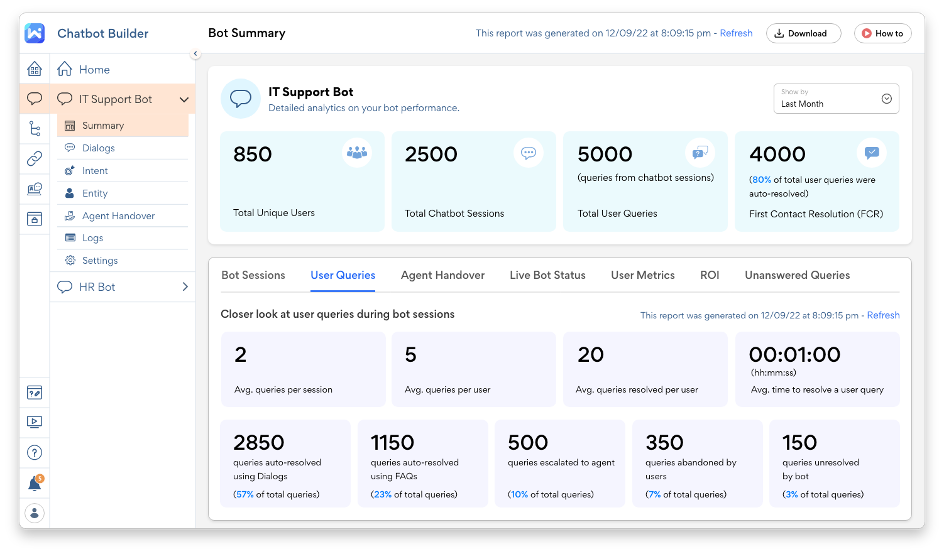Switch to the Agent Handover tab
Image resolution: width=945 pixels, height=554 pixels.
point(442,275)
